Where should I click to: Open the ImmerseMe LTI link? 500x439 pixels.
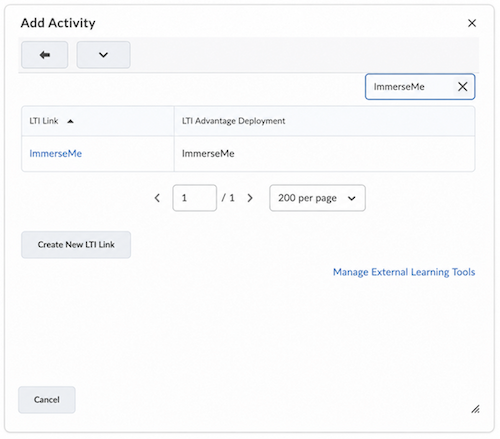[56, 153]
